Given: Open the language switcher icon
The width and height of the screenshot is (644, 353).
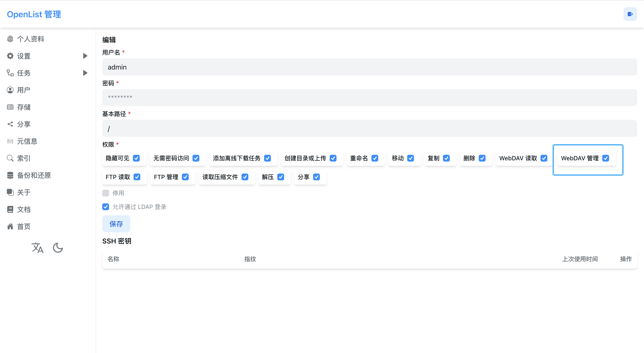Looking at the screenshot, I should (x=37, y=248).
